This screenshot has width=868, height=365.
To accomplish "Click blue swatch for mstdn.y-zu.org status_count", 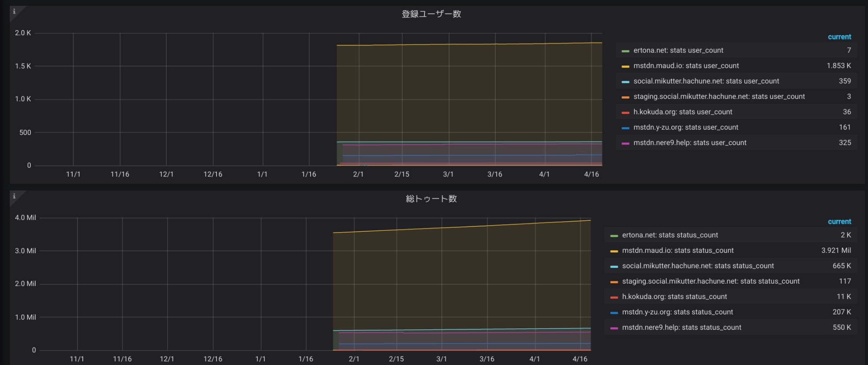I will click(614, 313).
